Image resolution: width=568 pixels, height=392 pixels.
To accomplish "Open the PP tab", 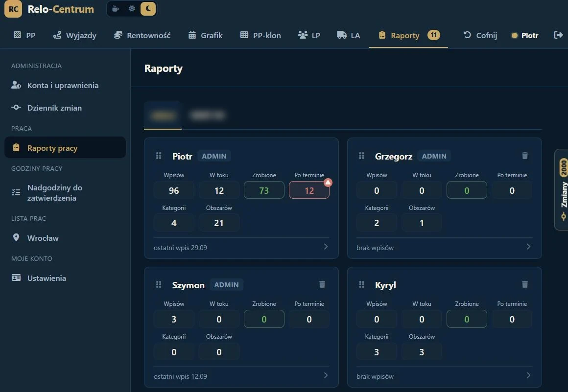I will 24,35.
